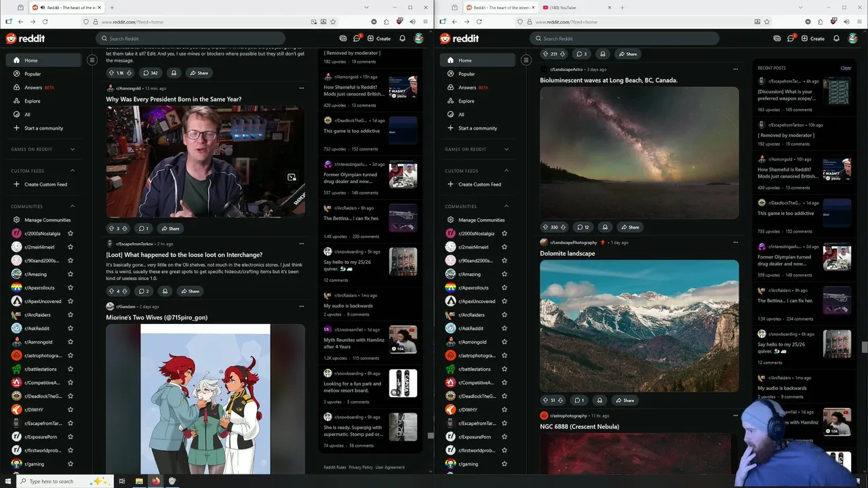This screenshot has height=488, width=868.
Task: Favorite r/DIWHY in right window
Action: (x=504, y=410)
